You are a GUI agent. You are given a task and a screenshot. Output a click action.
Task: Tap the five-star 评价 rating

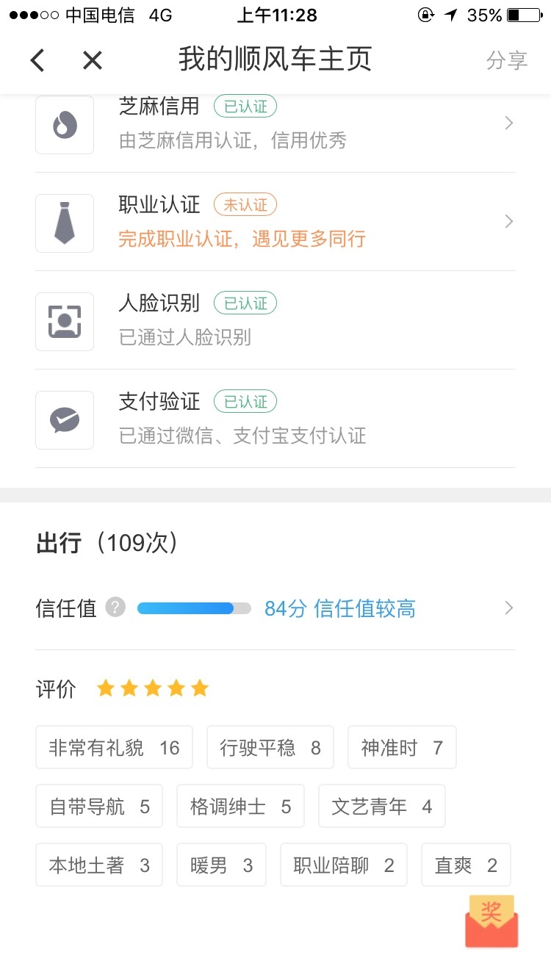153,688
